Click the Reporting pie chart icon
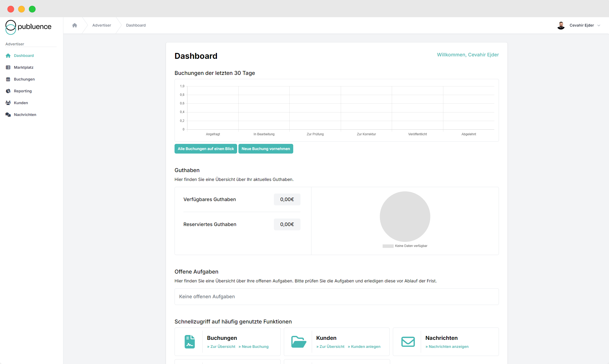609x364 pixels. tap(8, 91)
